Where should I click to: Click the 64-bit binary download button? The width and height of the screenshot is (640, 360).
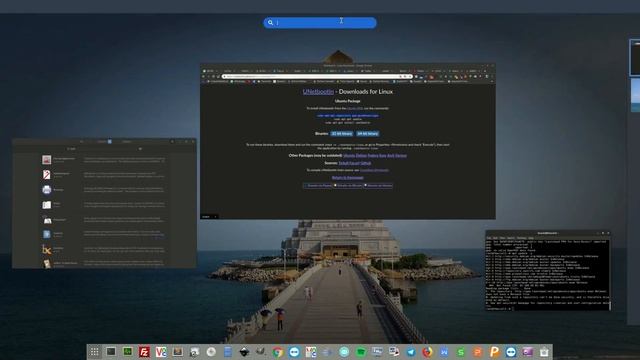[x=367, y=133]
